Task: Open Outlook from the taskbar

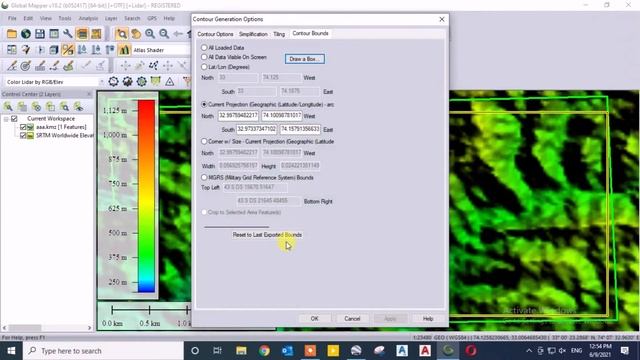Action: point(287,351)
